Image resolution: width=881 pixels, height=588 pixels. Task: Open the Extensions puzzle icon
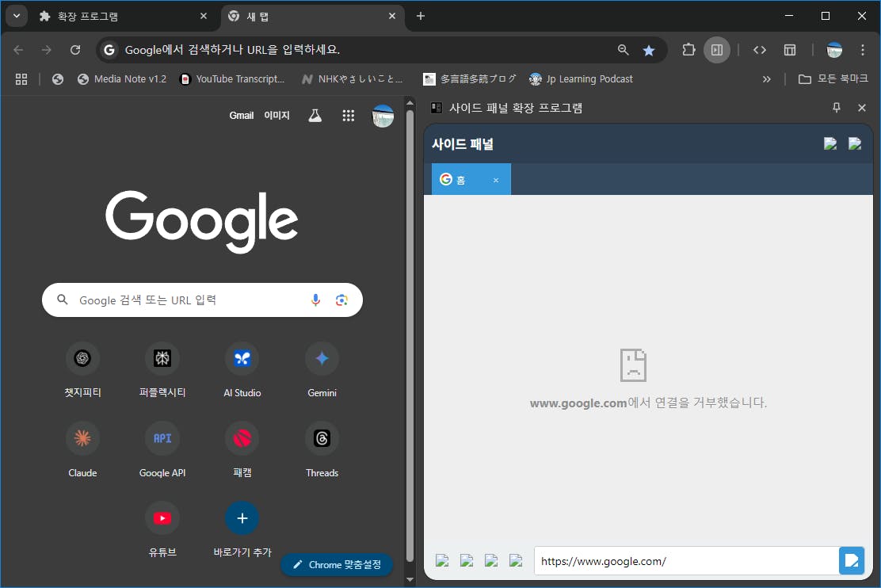point(688,50)
